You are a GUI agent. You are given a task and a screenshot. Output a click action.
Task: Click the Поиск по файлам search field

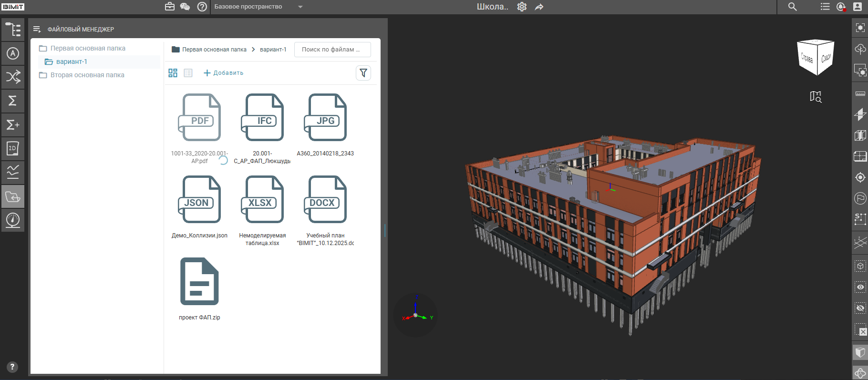332,50
